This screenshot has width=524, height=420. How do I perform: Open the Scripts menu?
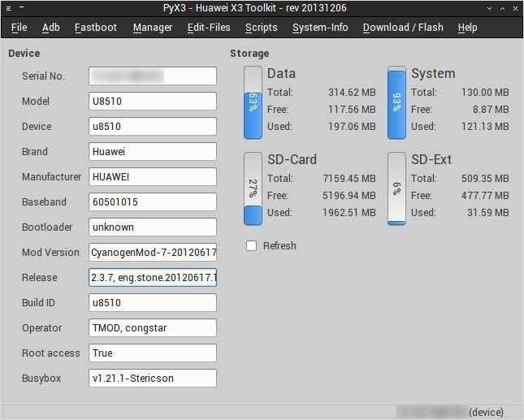coord(262,28)
